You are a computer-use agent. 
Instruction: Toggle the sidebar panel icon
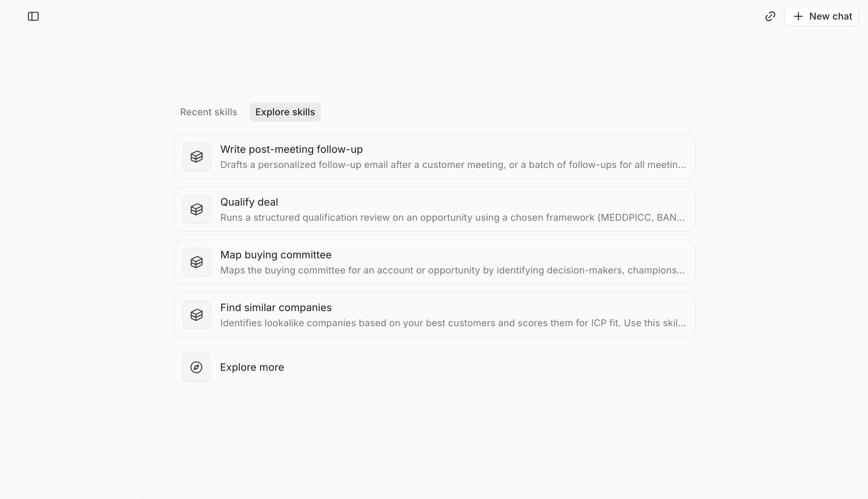[x=33, y=16]
